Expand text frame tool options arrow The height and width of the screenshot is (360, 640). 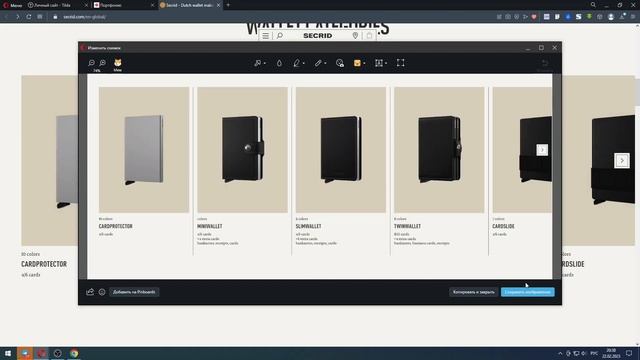pyautogui.click(x=386, y=63)
